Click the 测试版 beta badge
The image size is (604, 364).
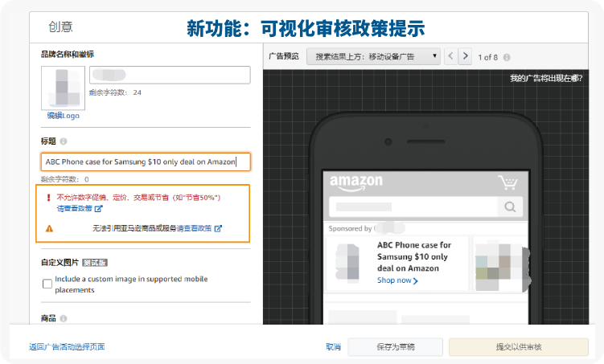[95, 263]
